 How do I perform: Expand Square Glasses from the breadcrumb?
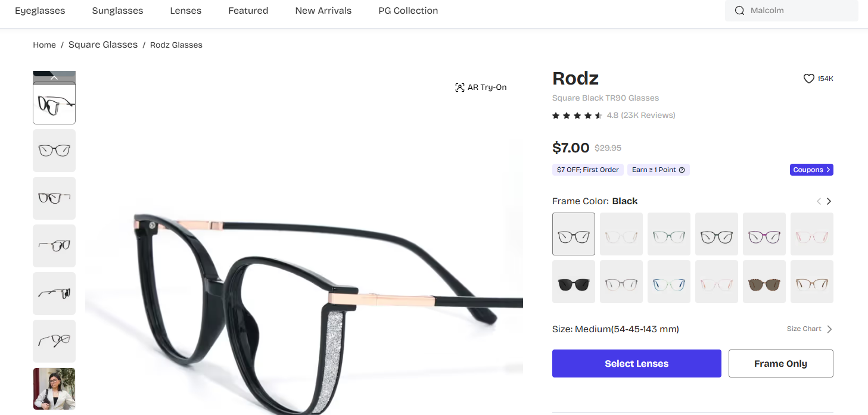(x=102, y=45)
